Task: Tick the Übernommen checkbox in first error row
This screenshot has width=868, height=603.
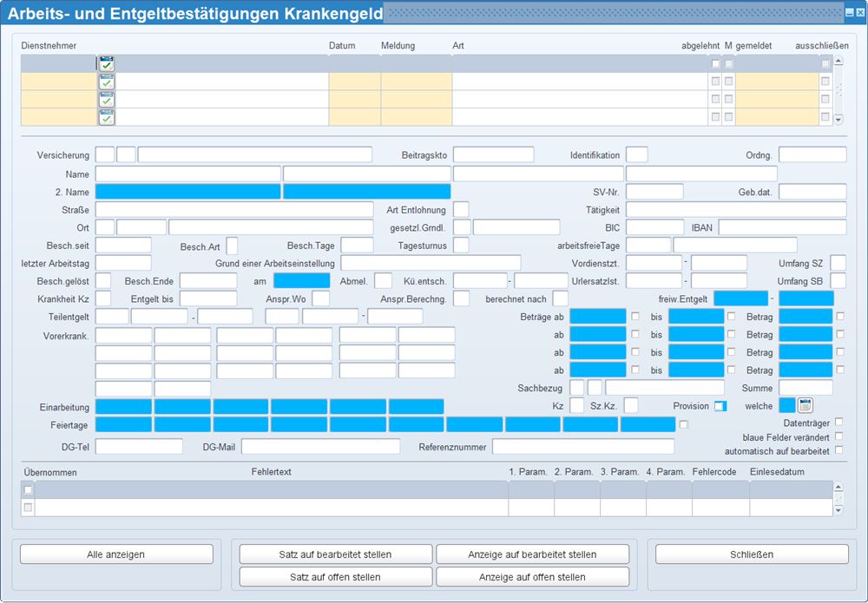Action: click(x=29, y=489)
